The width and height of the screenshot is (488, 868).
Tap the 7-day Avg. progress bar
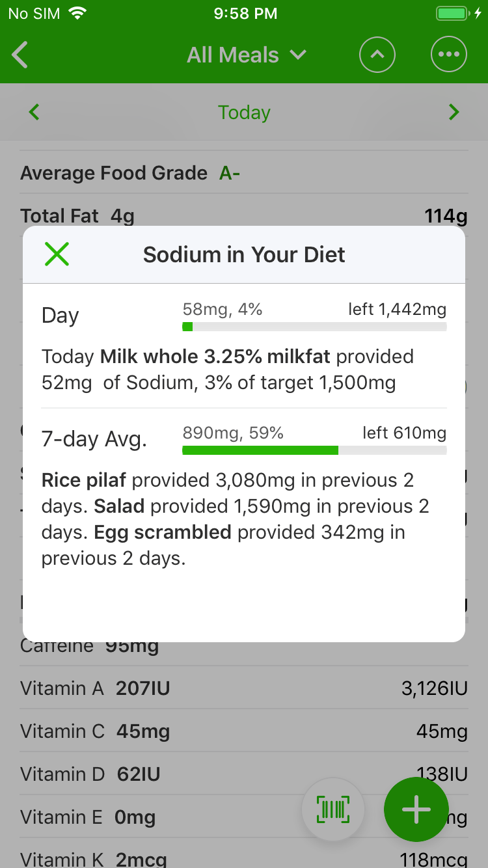tap(314, 450)
